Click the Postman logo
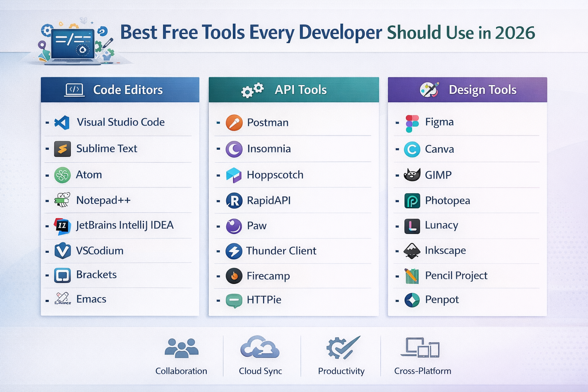The image size is (588, 392). click(x=234, y=122)
